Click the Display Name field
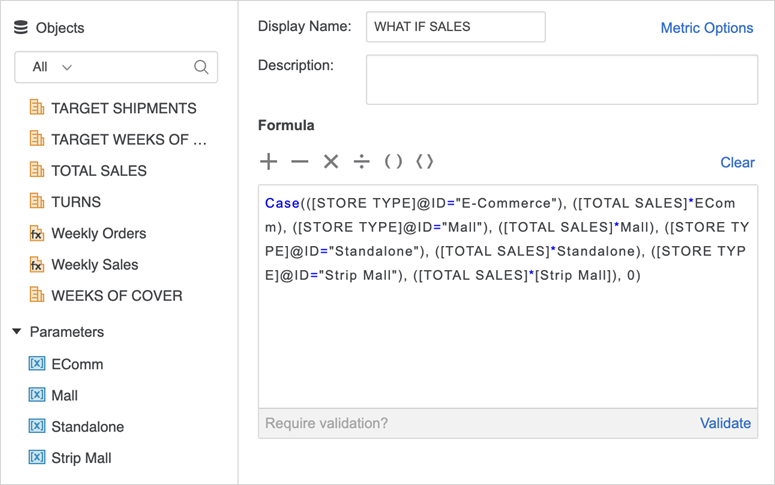Viewport: 775px width, 485px height. 455,27
